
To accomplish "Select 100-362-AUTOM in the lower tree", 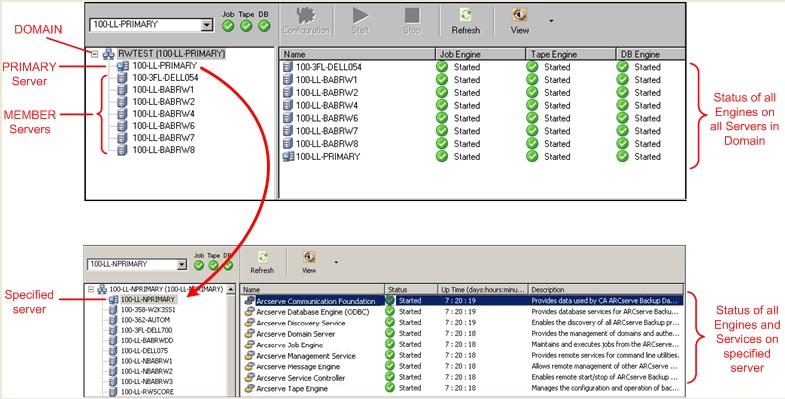I will [145, 320].
